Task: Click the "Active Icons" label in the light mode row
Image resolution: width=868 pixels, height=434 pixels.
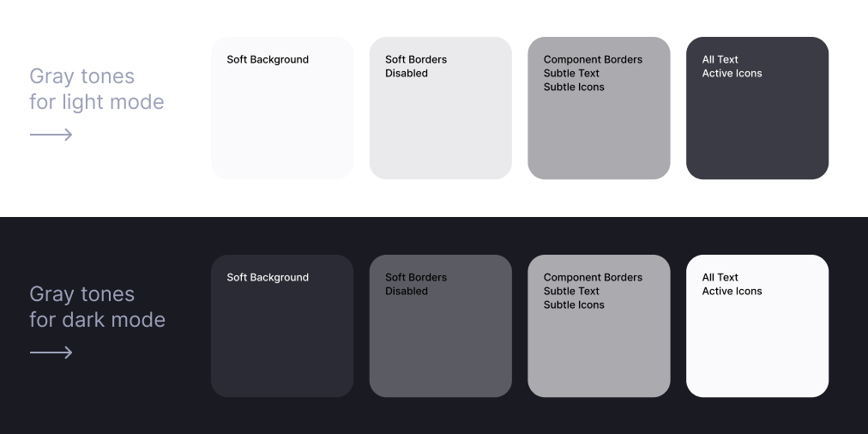Action: pyautogui.click(x=732, y=74)
